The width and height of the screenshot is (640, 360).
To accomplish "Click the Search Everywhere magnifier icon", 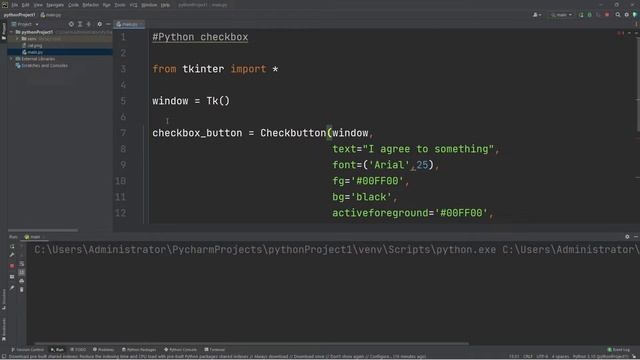I will [618, 15].
